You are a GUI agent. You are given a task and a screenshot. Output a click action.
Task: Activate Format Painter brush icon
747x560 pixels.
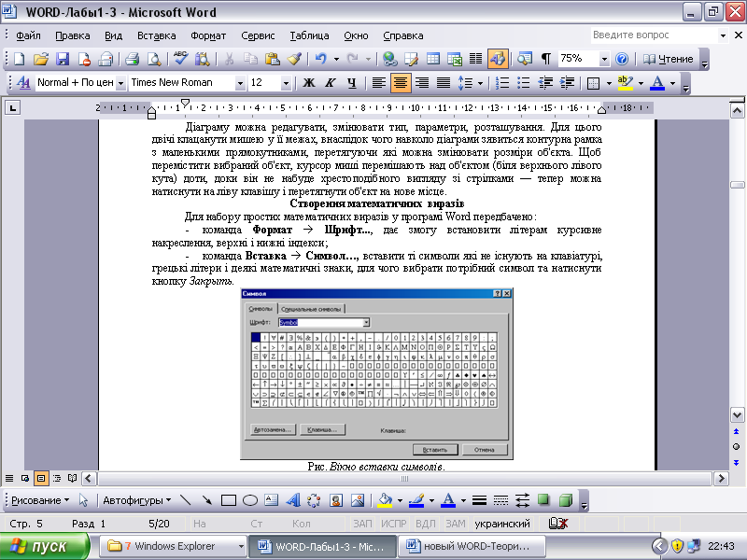294,59
